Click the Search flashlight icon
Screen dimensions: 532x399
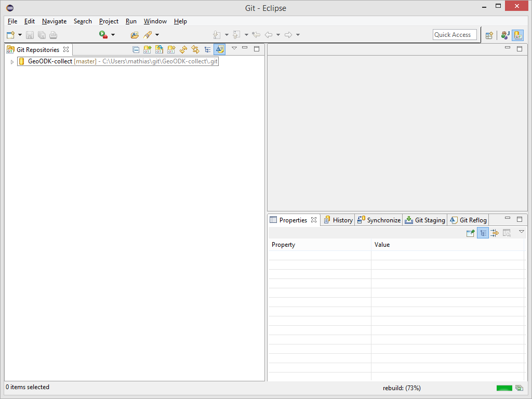[148, 35]
